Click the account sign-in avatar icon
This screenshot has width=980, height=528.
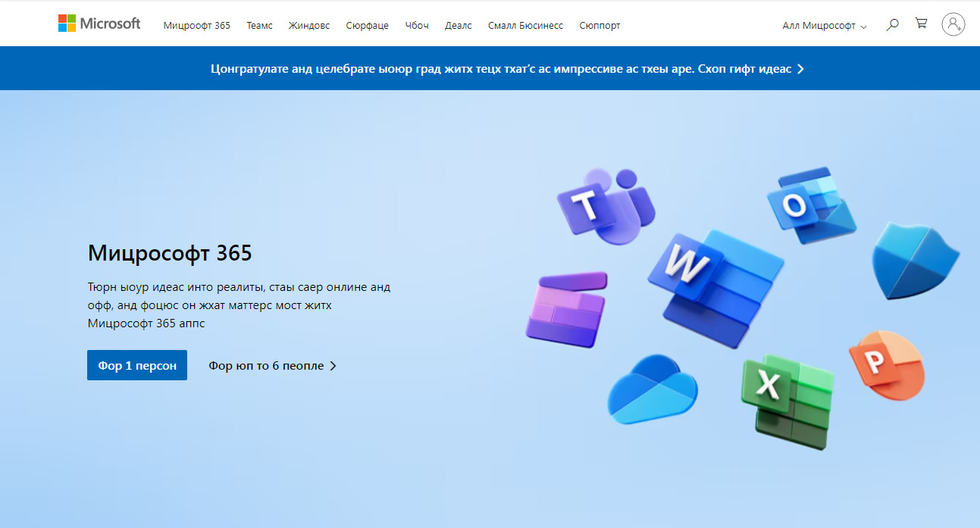coord(953,24)
